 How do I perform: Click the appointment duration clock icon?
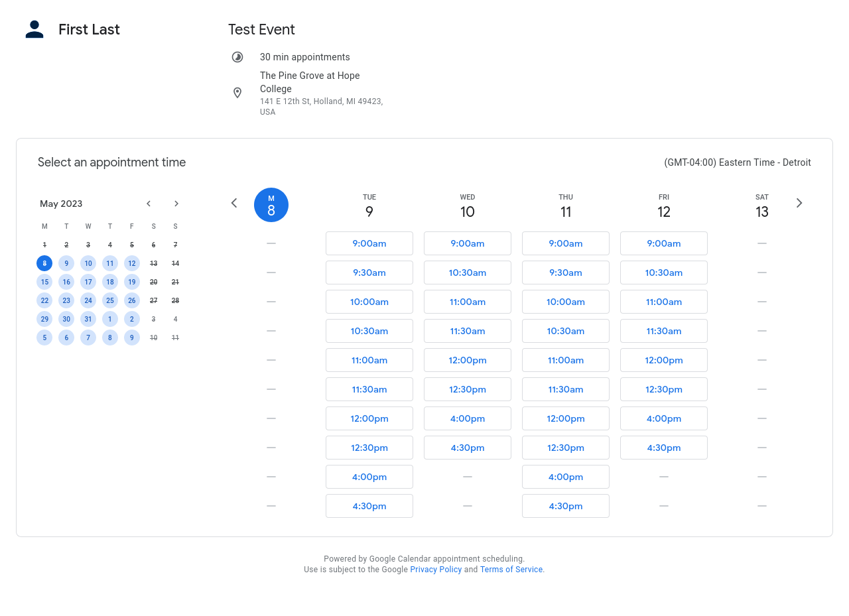[x=237, y=57]
